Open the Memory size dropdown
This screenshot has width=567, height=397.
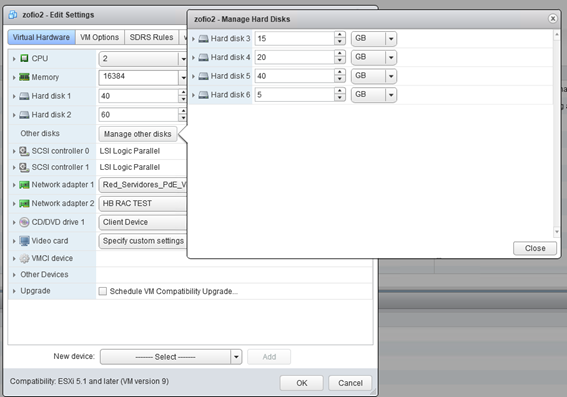tap(183, 77)
